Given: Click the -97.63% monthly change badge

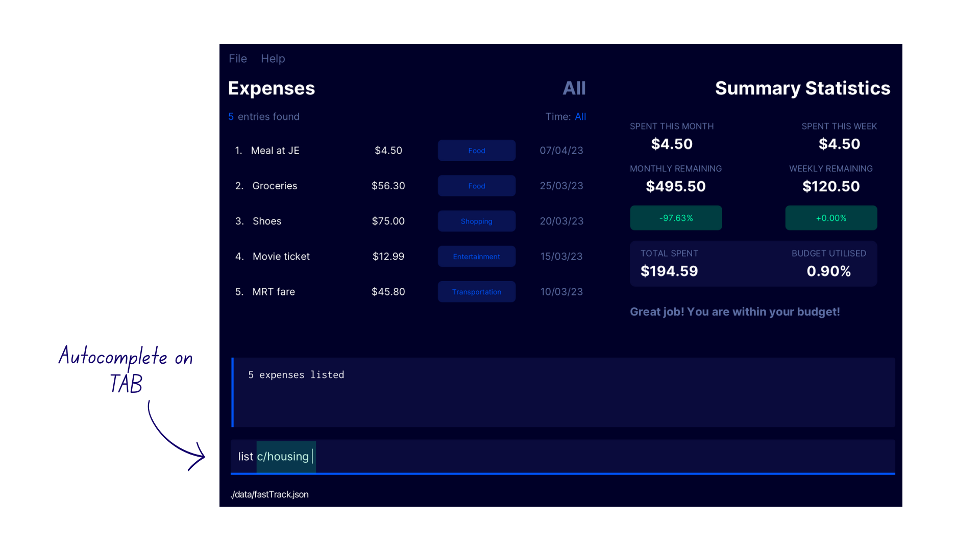Looking at the screenshot, I should coord(676,218).
